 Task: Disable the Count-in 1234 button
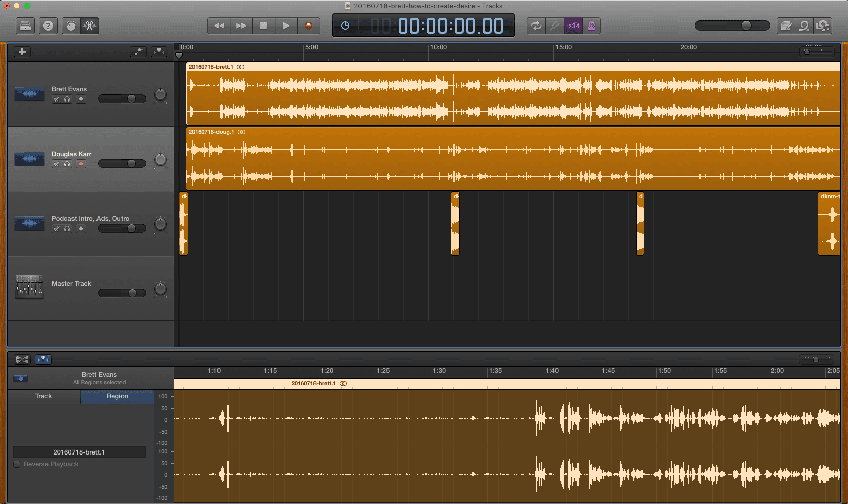(573, 26)
